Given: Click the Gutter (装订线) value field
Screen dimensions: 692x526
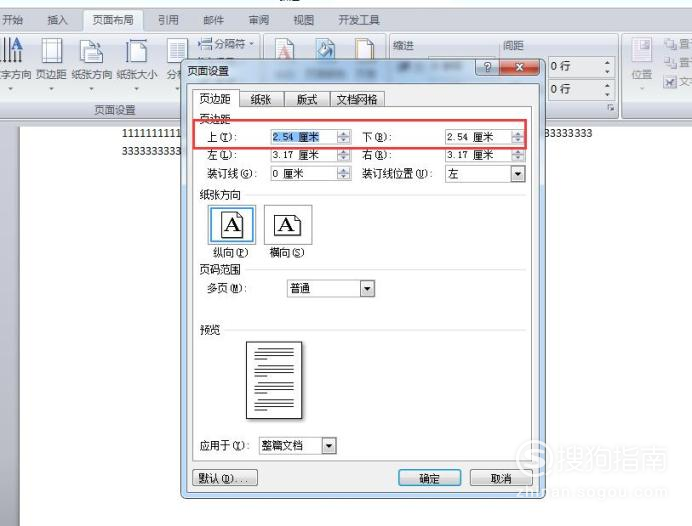Looking at the screenshot, I should (x=304, y=173).
